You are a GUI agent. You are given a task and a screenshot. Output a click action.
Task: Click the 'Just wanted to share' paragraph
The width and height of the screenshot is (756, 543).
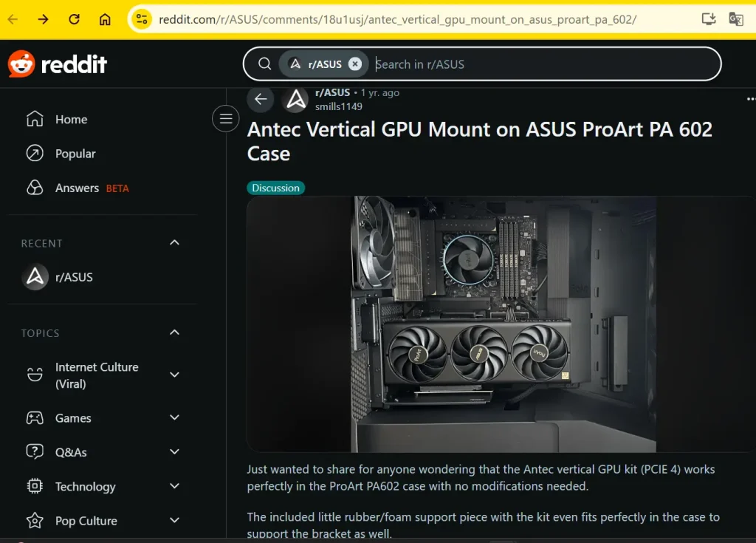tap(481, 478)
